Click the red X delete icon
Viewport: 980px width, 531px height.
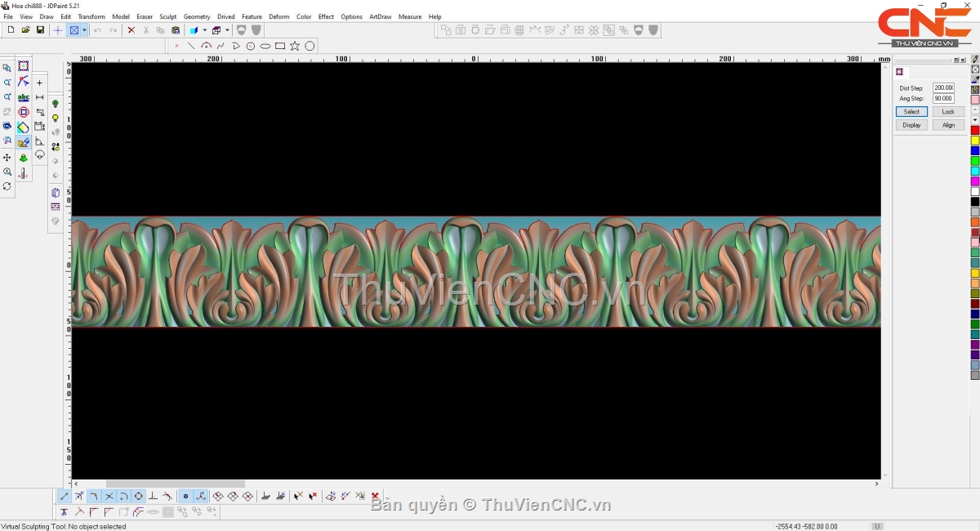tap(131, 30)
